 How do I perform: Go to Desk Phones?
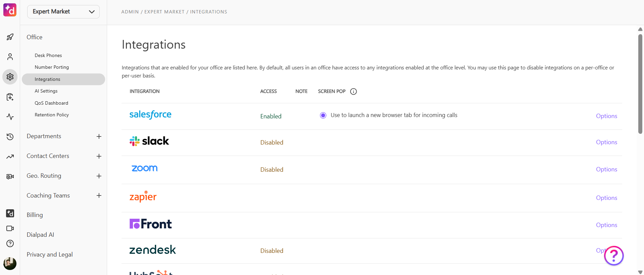click(48, 55)
